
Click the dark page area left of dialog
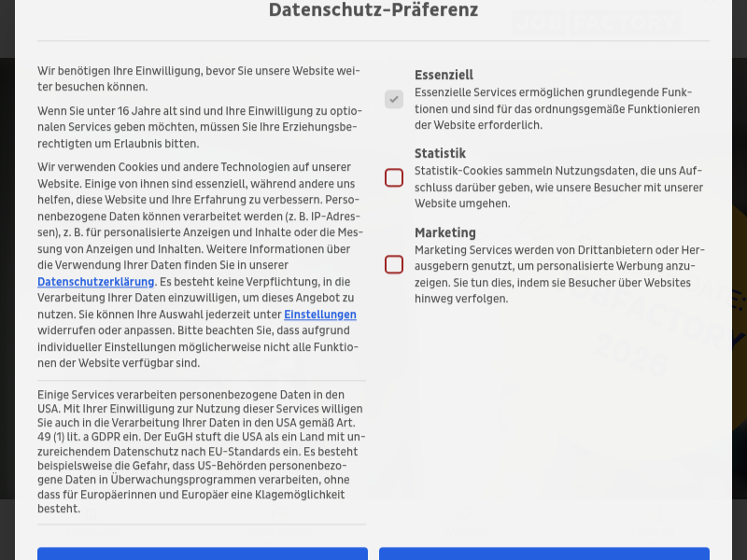click(7, 280)
